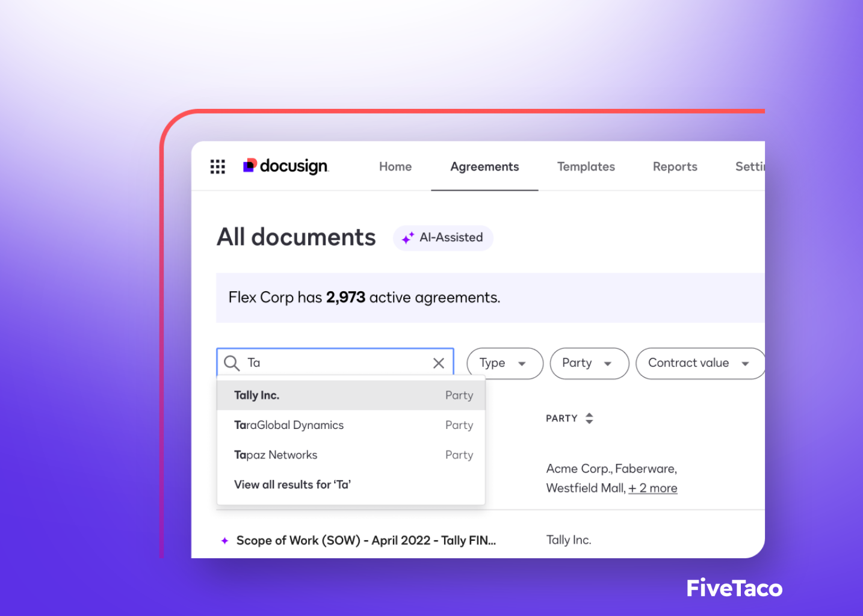Click the '2,973 active agreements' banner text
This screenshot has height=616, width=863.
364,297
